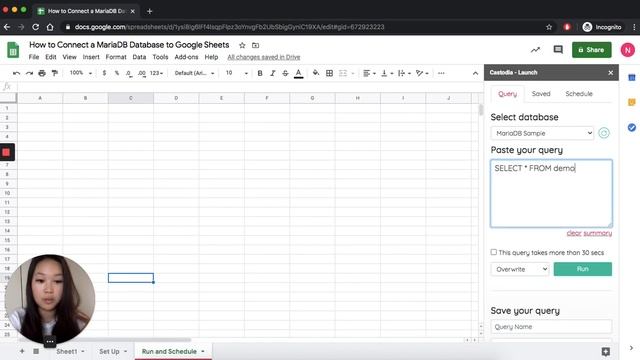Toggle italic formatting
The height and width of the screenshot is (360, 640).
[272, 73]
